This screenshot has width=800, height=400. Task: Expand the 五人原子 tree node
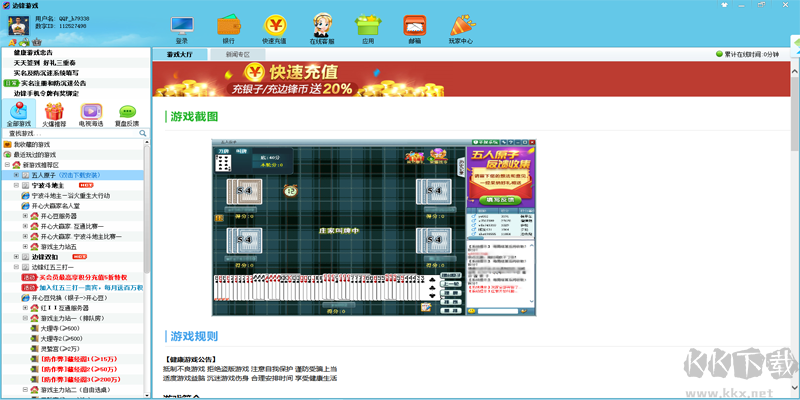tap(16, 175)
